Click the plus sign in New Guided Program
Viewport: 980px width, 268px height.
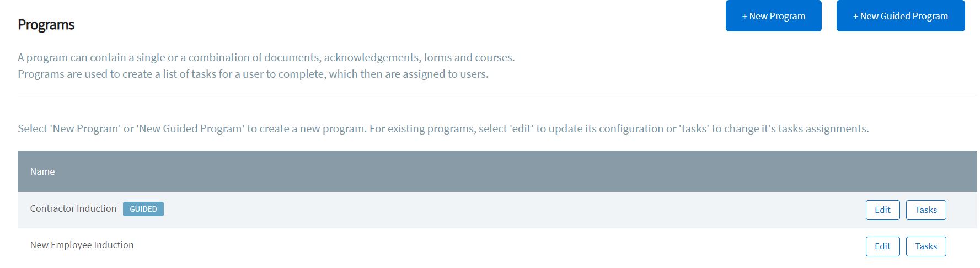[855, 17]
